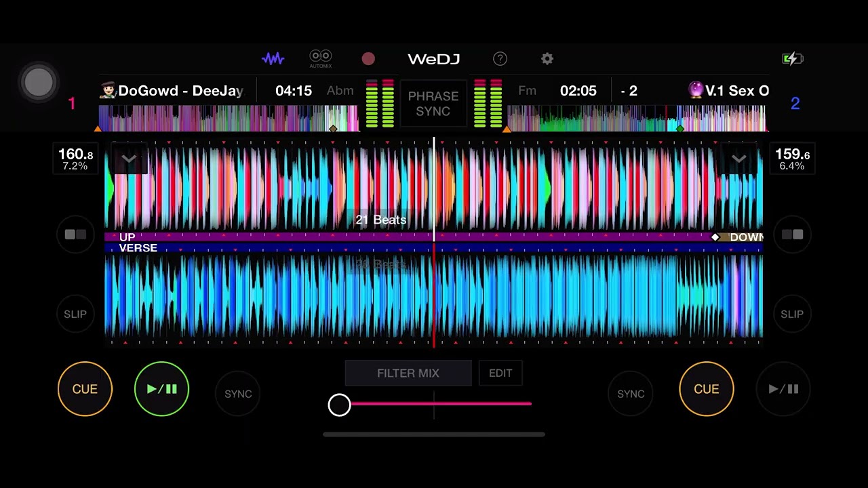Toggle SYNC on deck 2
Screen dimensions: 868x488
point(631,394)
